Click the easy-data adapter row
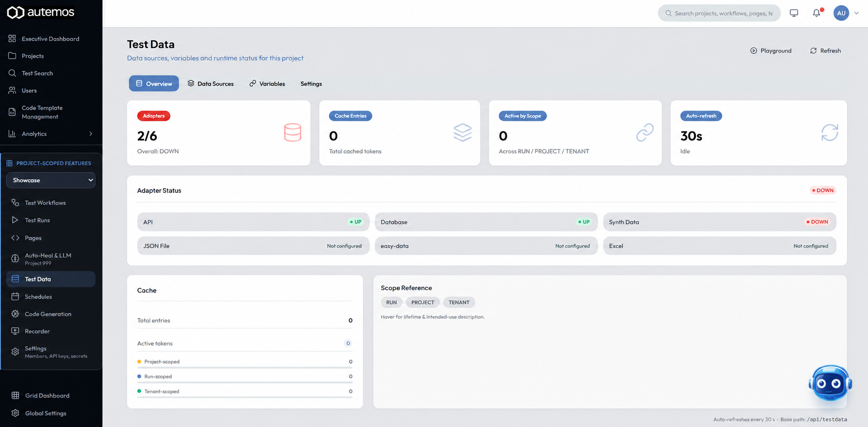 [486, 246]
